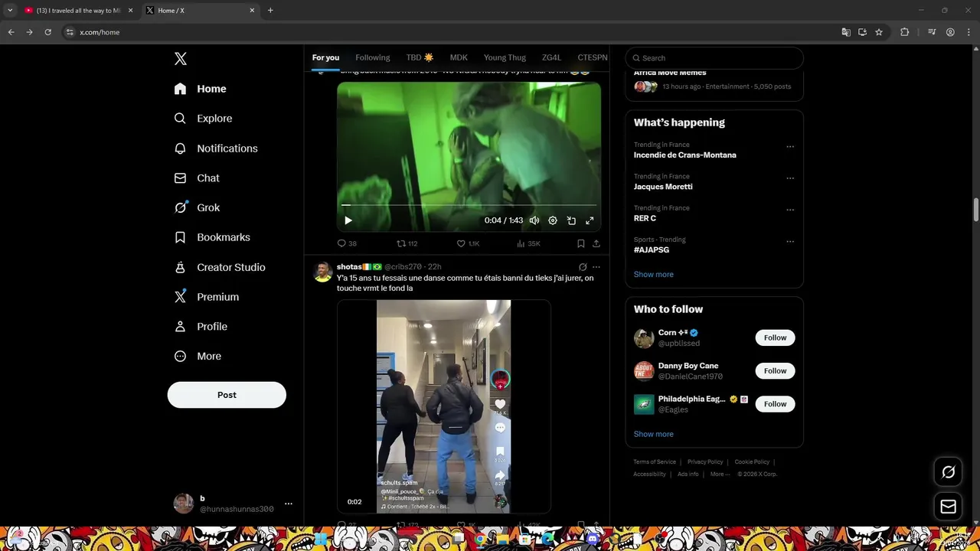Open more options on shotas post
Screen dimensions: 980x551
[x=596, y=267]
